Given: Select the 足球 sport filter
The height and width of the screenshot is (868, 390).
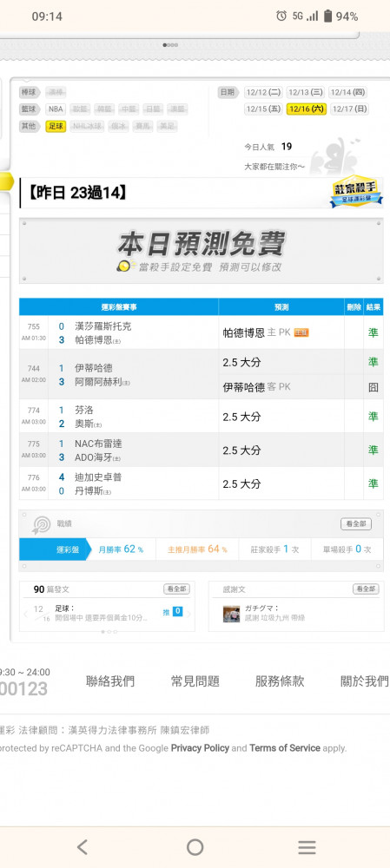Looking at the screenshot, I should coord(56,126).
